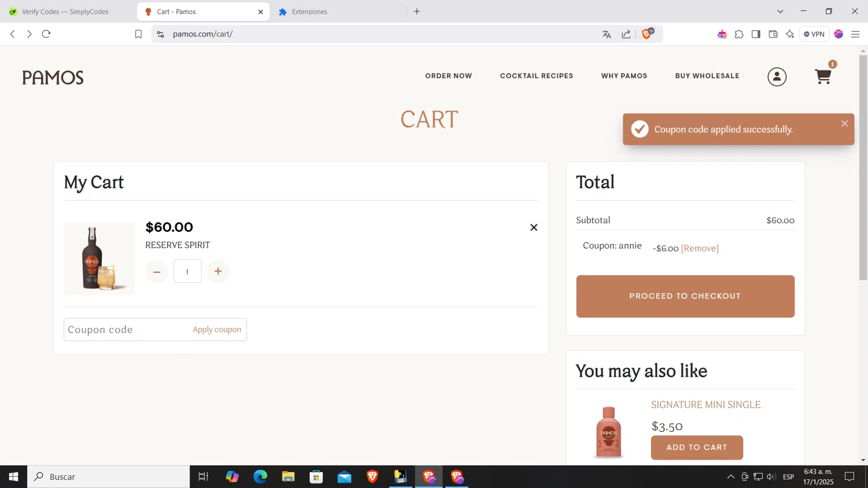Viewport: 868px width, 488px height.
Task: Open a new browser tab
Action: point(417,12)
